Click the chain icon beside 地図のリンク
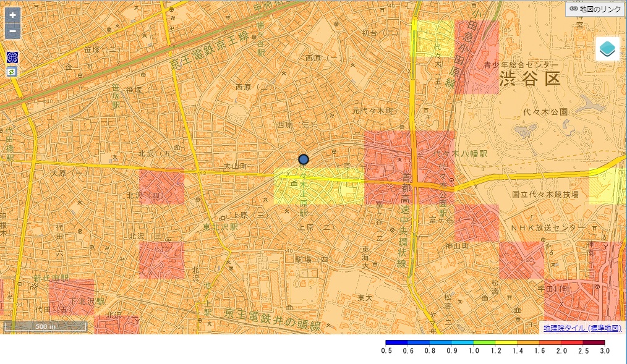The image size is (627, 364). (x=573, y=9)
